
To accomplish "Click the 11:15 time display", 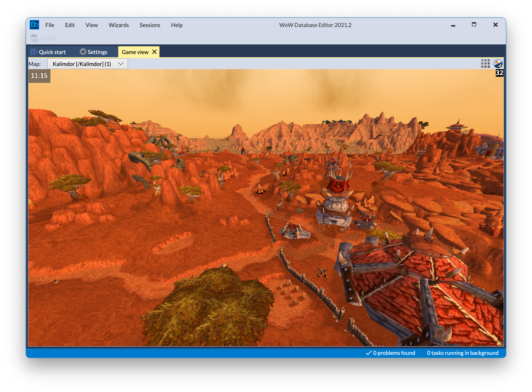I will (x=39, y=76).
